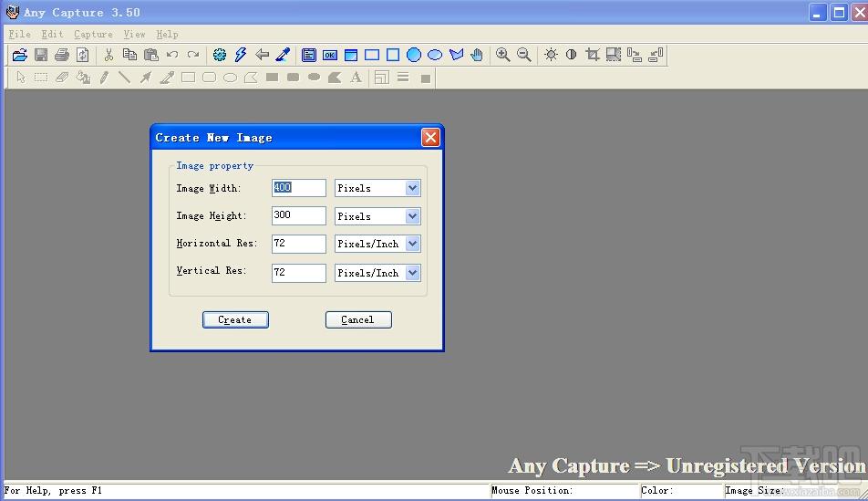Click the Horizontal Res input field
This screenshot has height=501, width=868.
point(299,244)
